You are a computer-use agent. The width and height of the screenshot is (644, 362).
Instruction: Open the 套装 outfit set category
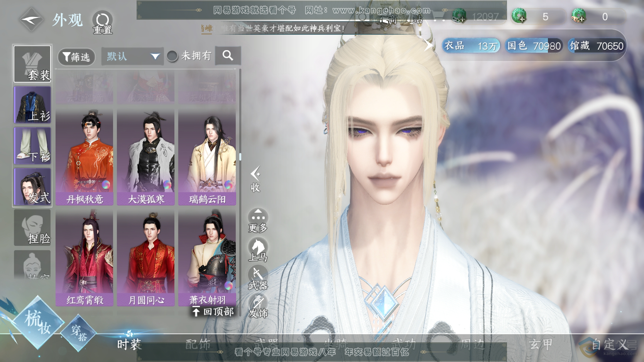(x=32, y=64)
